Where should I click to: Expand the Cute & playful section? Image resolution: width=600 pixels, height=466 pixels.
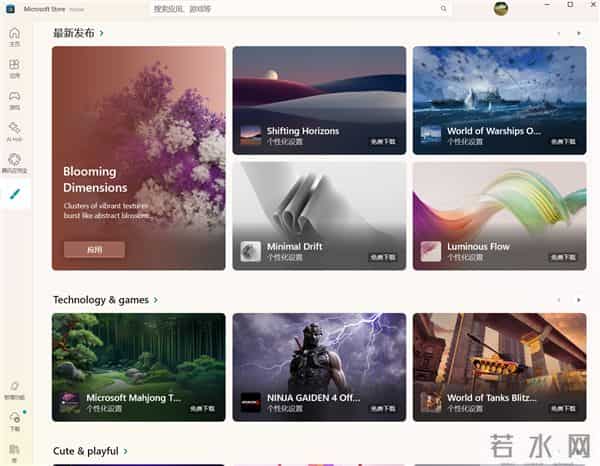point(126,451)
